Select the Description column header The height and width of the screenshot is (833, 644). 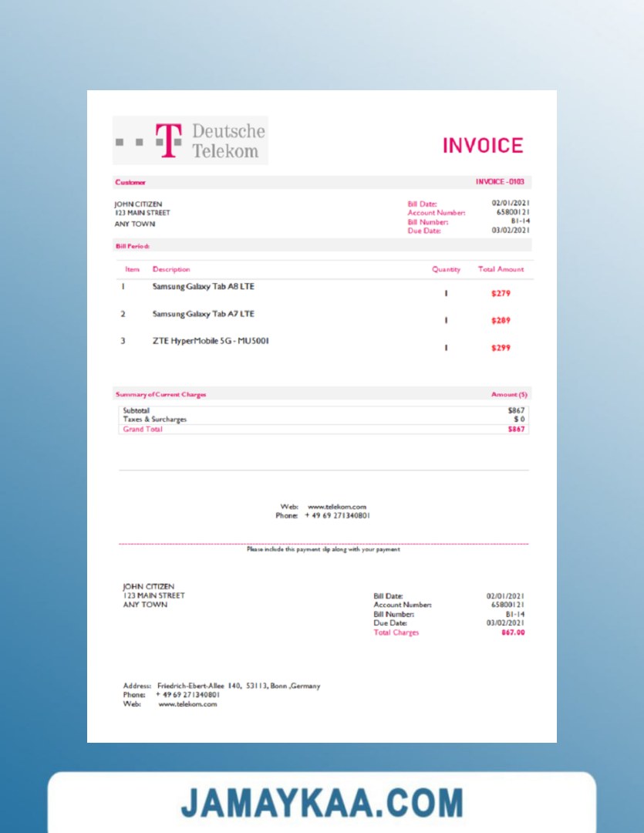point(171,269)
